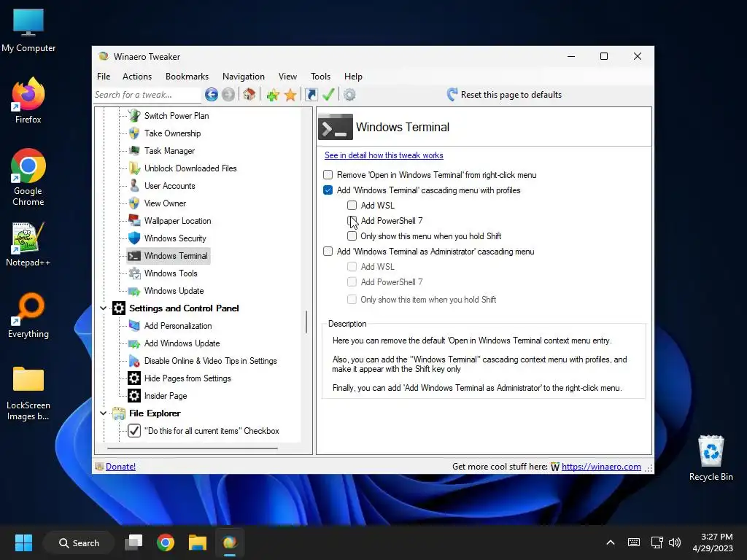Show hidden tray icons chevron
747x560 pixels.
click(611, 542)
